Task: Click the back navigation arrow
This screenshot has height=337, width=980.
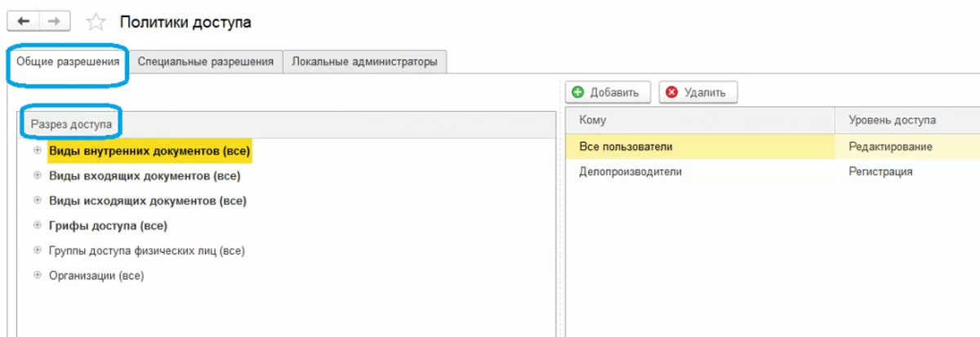Action: point(23,23)
